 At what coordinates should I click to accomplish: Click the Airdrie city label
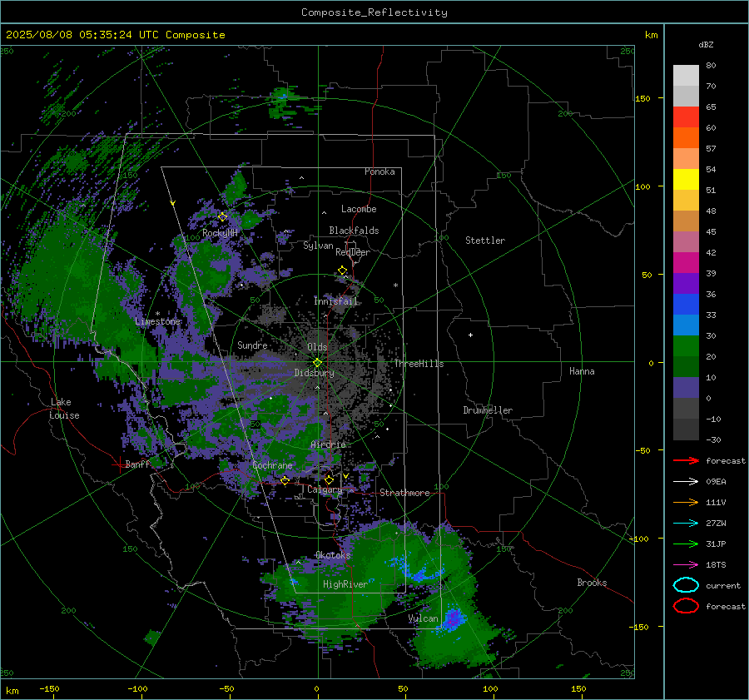pos(328,444)
